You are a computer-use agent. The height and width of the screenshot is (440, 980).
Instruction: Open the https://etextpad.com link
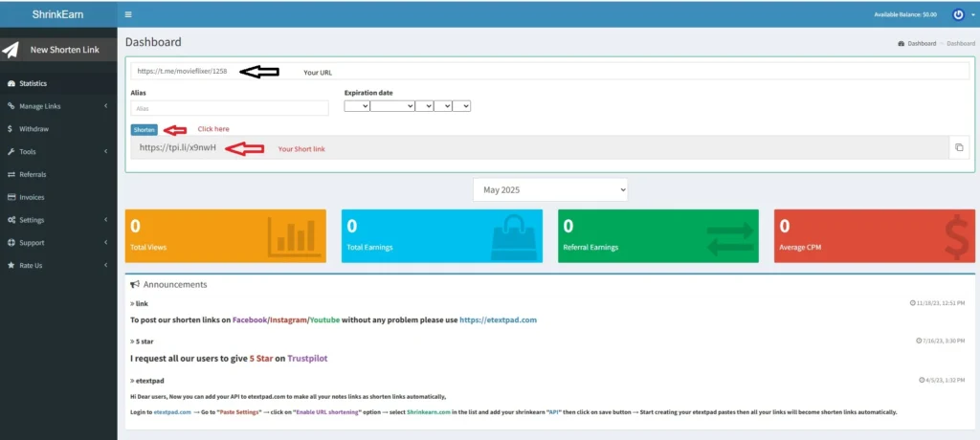[498, 319]
